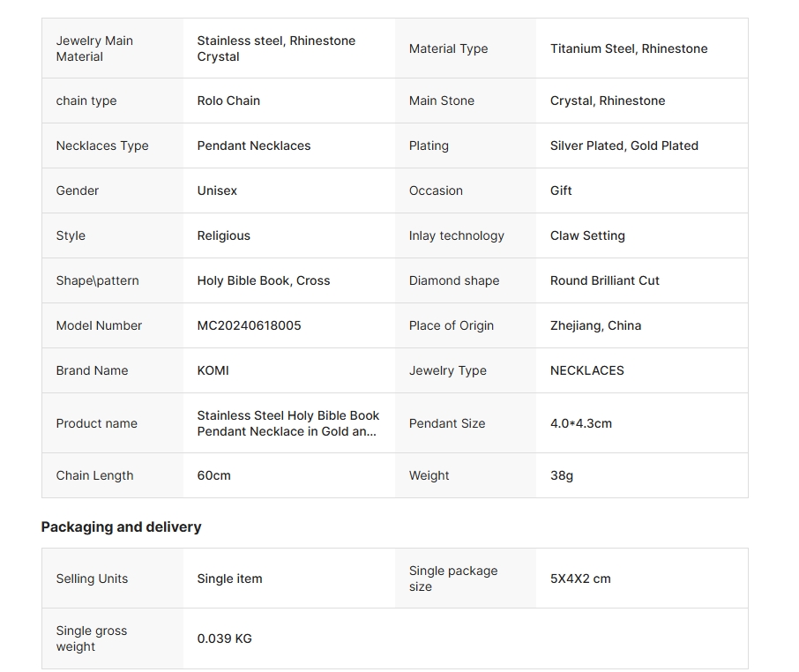This screenshot has width=799, height=672.
Task: Click the 'Jewelry Main Material' label
Action: (x=94, y=49)
